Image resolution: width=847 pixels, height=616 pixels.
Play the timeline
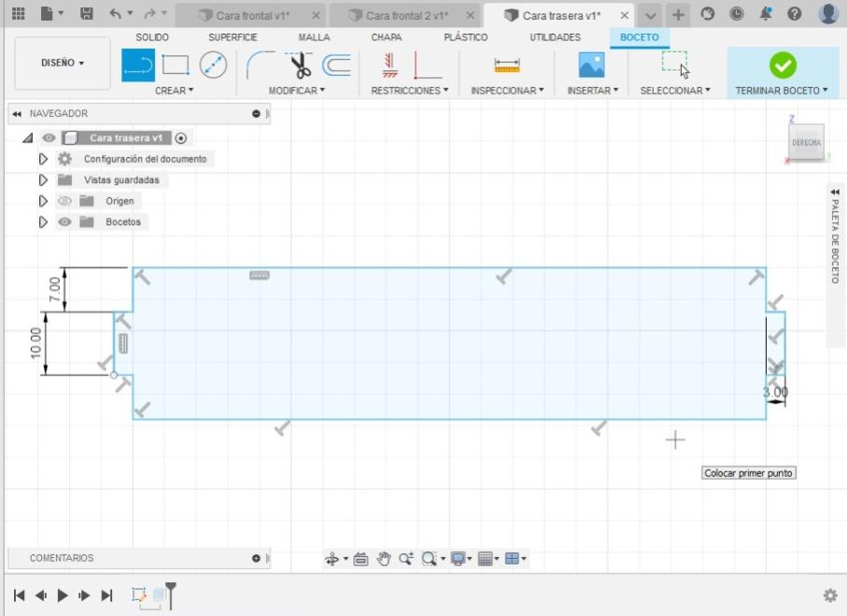(63, 595)
